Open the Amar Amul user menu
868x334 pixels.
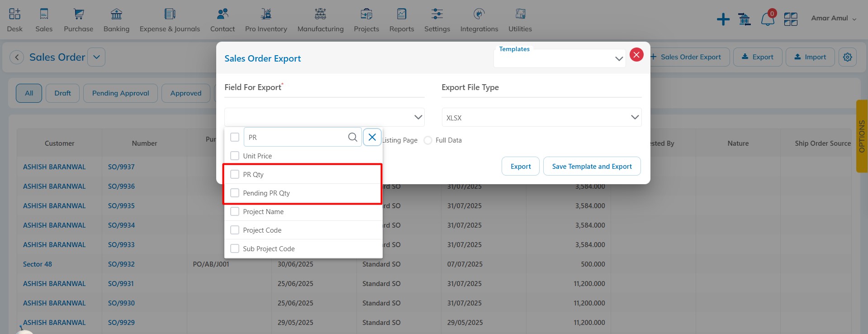(834, 18)
